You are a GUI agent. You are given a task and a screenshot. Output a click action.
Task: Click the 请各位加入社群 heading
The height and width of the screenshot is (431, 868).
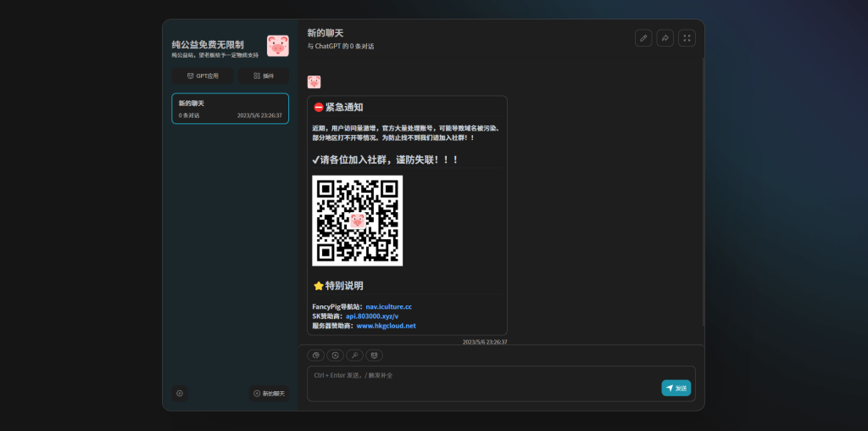click(386, 160)
